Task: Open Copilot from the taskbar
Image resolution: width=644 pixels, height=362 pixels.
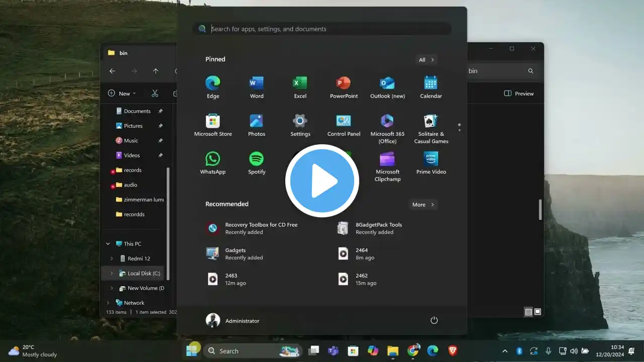Action: click(x=373, y=351)
